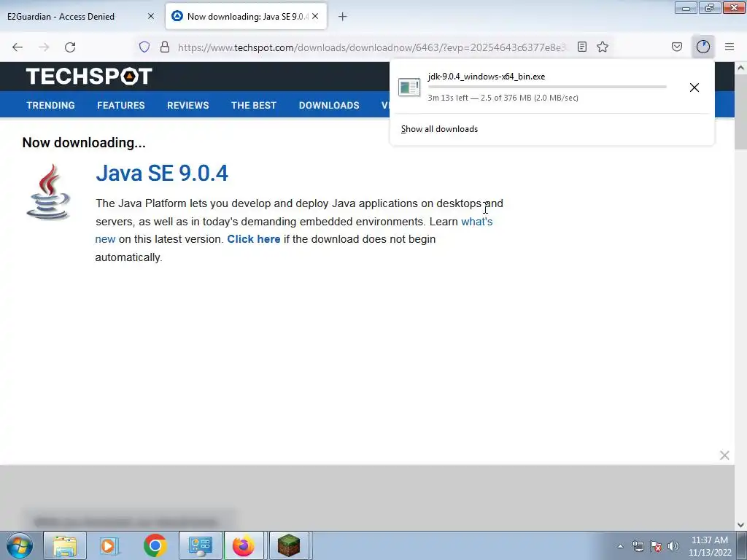Click the padlock site information icon
The height and width of the screenshot is (560, 747).
165,47
